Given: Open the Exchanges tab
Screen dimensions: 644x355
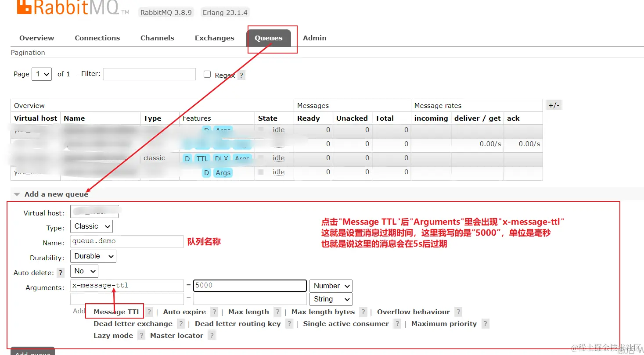Looking at the screenshot, I should [215, 38].
